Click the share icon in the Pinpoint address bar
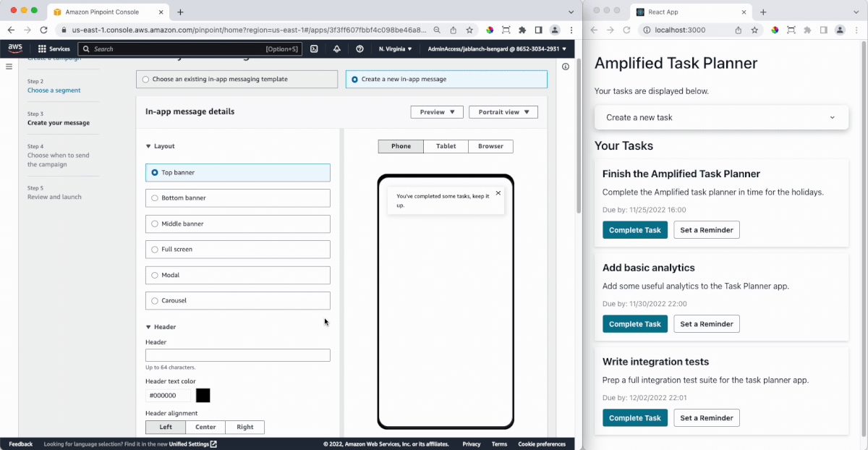This screenshot has width=868, height=450. tap(454, 30)
